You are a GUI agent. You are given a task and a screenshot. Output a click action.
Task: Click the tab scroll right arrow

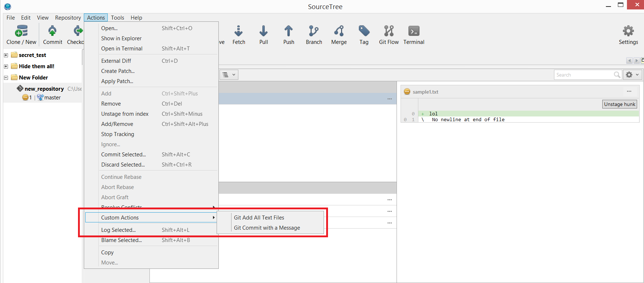637,61
